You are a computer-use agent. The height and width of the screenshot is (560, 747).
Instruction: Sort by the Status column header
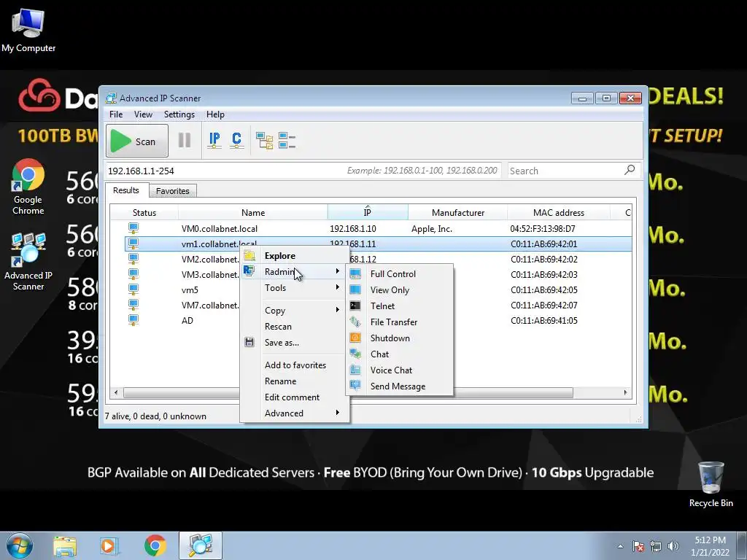(x=144, y=212)
